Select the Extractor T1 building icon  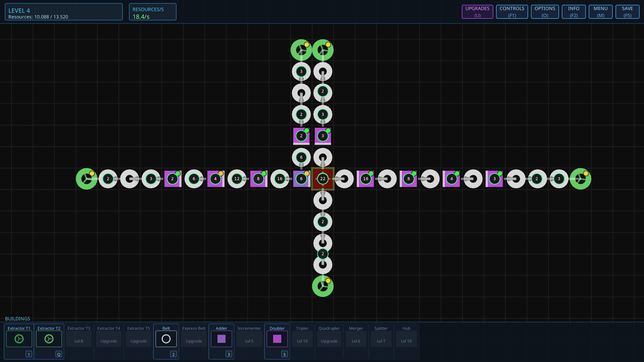pyautogui.click(x=19, y=339)
